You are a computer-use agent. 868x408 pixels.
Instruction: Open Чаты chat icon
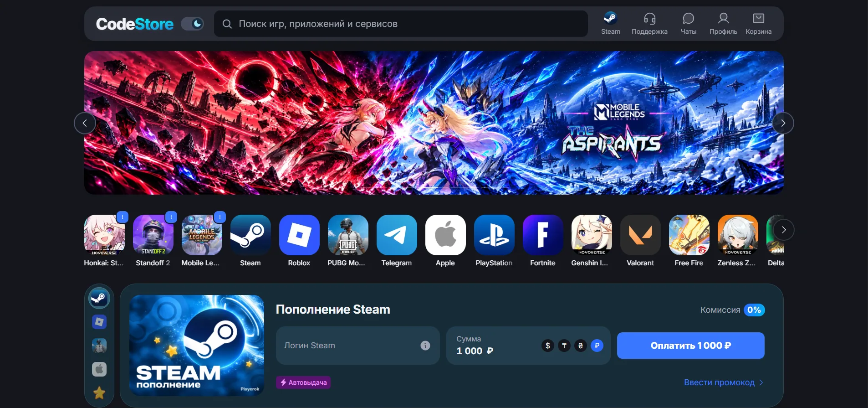(688, 24)
